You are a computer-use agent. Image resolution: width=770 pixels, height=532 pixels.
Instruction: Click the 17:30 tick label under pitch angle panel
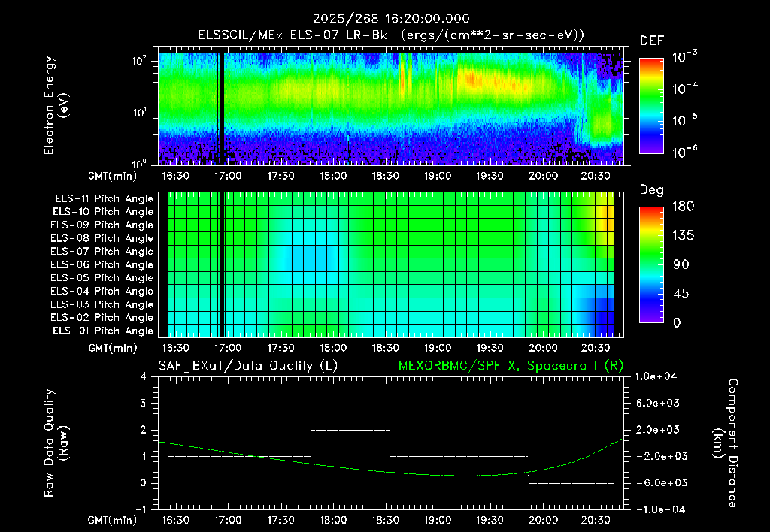pyautogui.click(x=281, y=348)
